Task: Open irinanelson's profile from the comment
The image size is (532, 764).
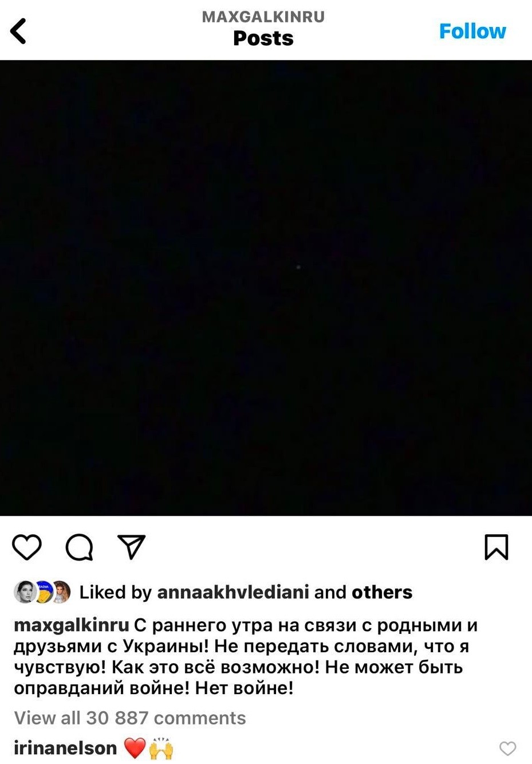Action: [x=65, y=748]
